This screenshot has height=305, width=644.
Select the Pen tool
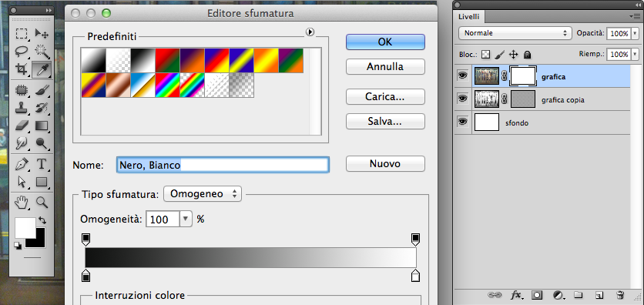(x=22, y=164)
